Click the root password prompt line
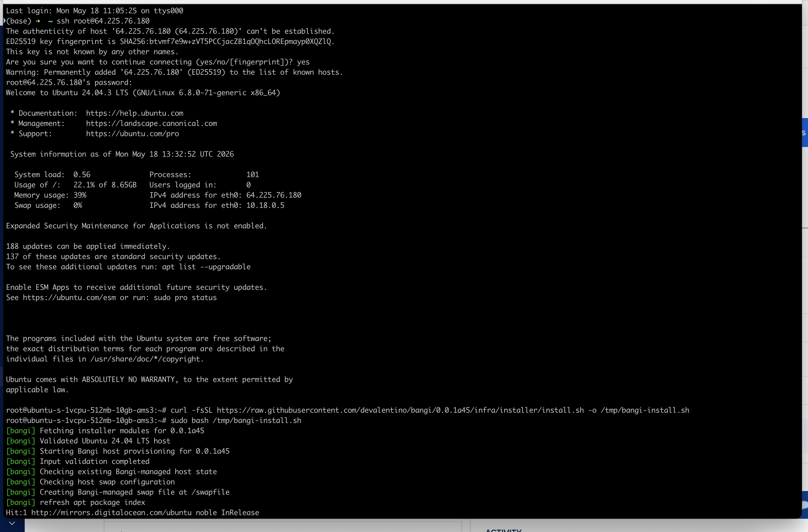This screenshot has width=808, height=532. click(x=69, y=83)
